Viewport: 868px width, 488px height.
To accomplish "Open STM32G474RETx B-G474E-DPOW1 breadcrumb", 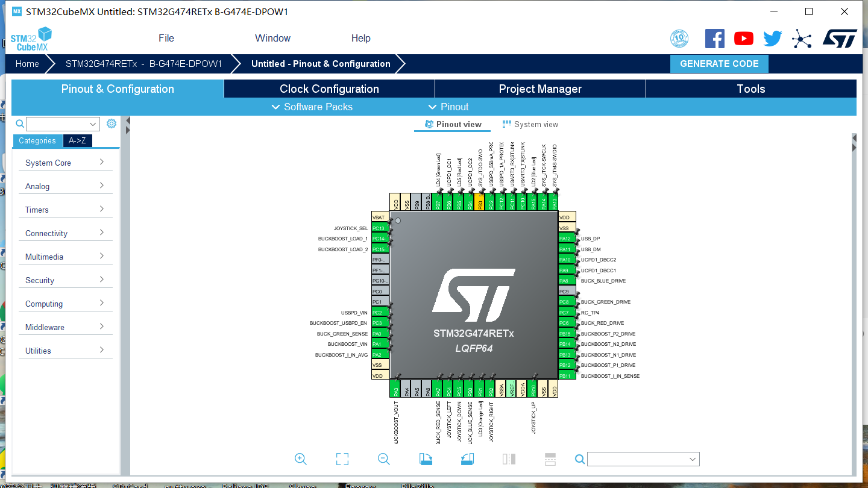I will [x=144, y=64].
